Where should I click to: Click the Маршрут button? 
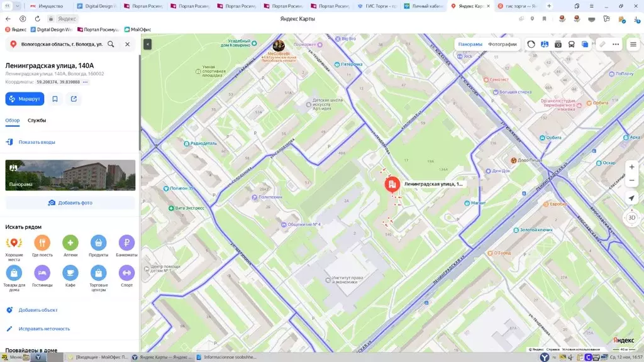pyautogui.click(x=25, y=99)
